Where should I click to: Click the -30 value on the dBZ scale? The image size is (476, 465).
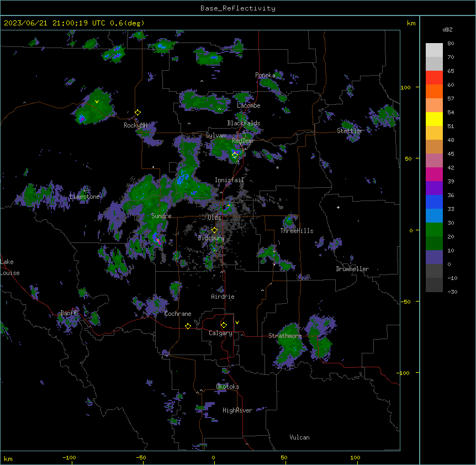click(452, 292)
